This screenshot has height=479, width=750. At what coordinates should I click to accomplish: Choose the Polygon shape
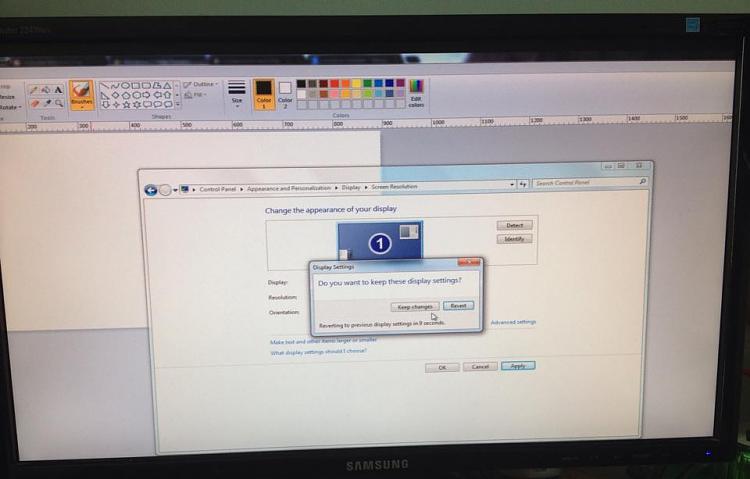[x=157, y=86]
